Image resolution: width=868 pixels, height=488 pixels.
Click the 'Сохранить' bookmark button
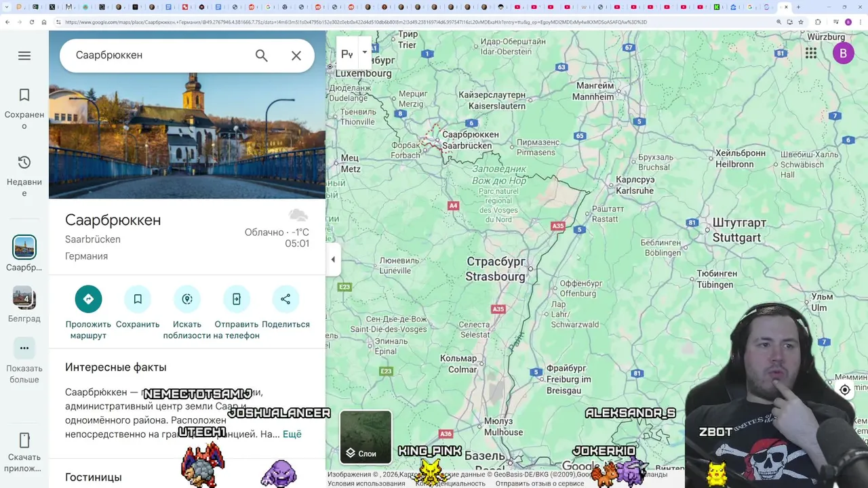(x=138, y=299)
